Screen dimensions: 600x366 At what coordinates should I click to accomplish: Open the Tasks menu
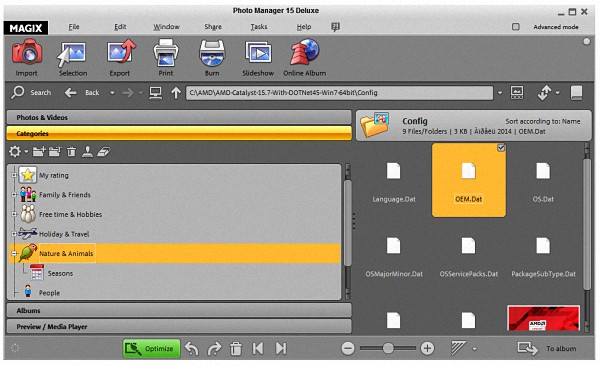tap(259, 27)
